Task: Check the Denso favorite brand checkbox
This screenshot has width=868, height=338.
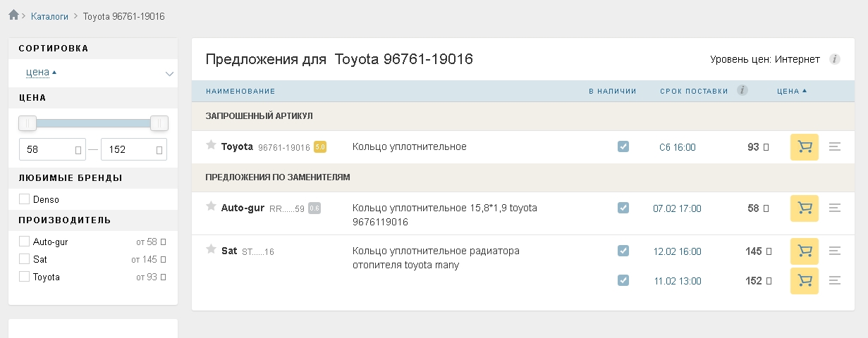Action: tap(25, 199)
